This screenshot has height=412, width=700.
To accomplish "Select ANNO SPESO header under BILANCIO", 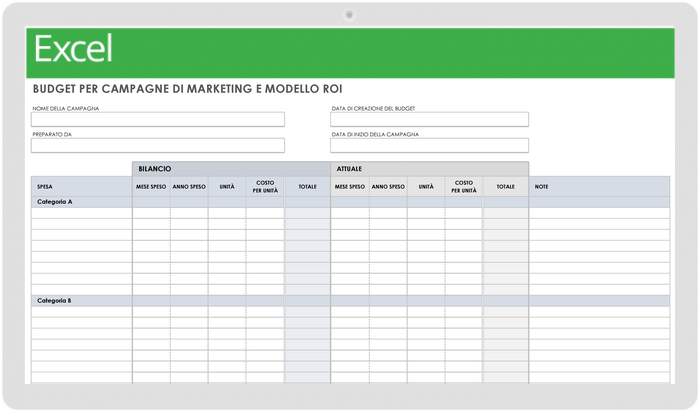I will point(189,187).
